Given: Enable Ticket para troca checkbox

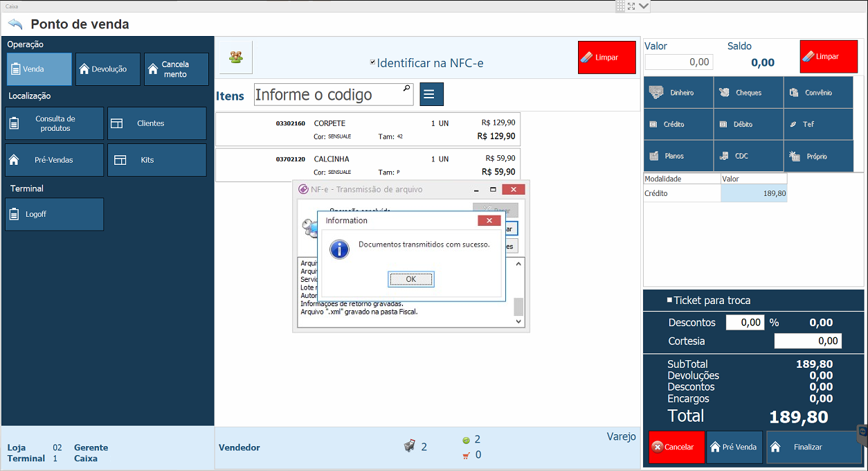Looking at the screenshot, I should pyautogui.click(x=669, y=300).
